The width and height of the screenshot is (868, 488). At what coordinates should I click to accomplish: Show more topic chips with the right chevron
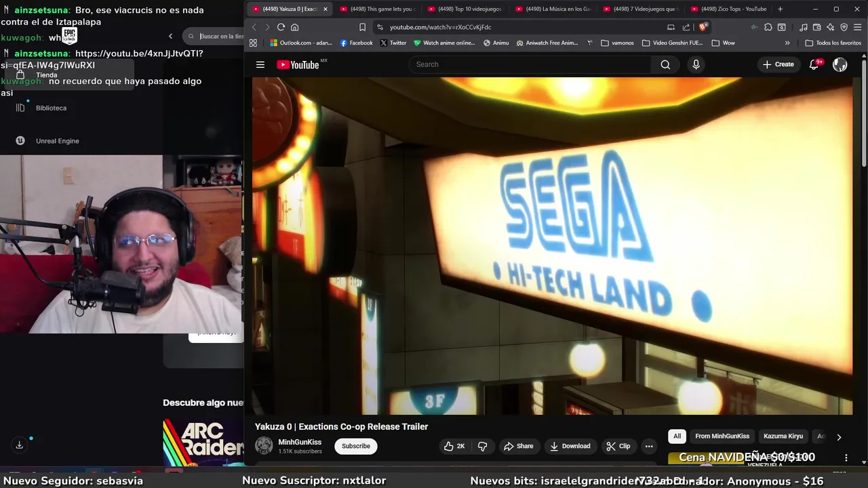tap(839, 437)
